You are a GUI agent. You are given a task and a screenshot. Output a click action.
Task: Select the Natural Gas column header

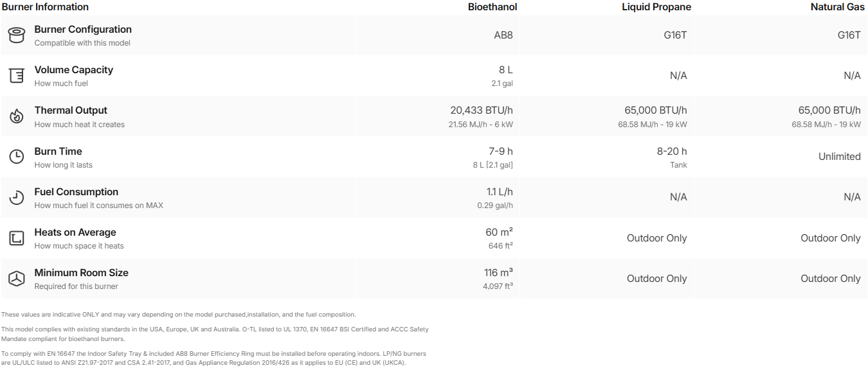837,7
